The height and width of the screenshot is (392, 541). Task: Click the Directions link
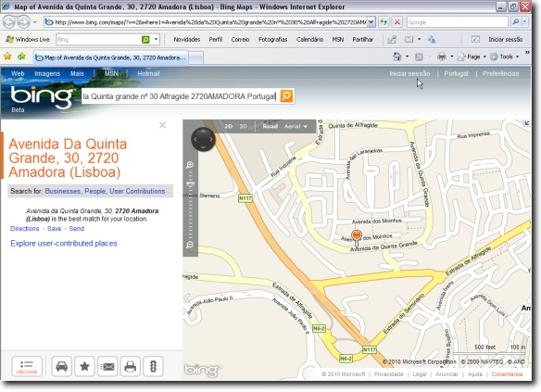(x=24, y=229)
